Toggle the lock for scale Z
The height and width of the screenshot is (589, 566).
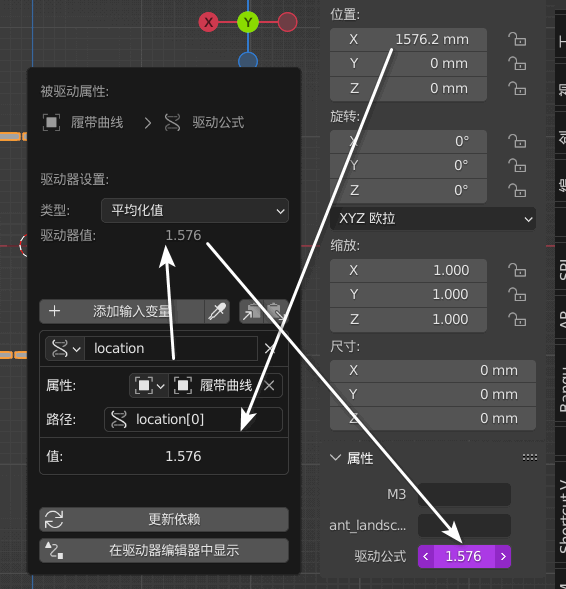517,320
